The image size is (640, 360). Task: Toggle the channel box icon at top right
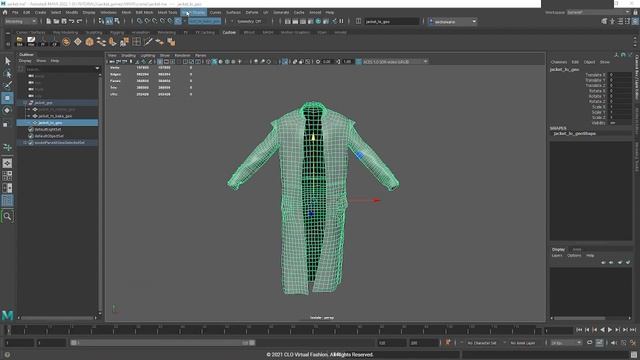(635, 21)
